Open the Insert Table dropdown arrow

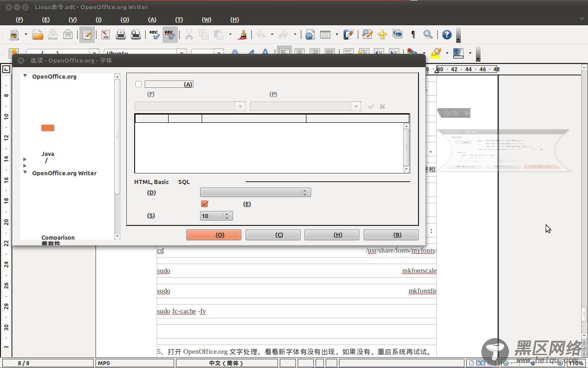337,34
